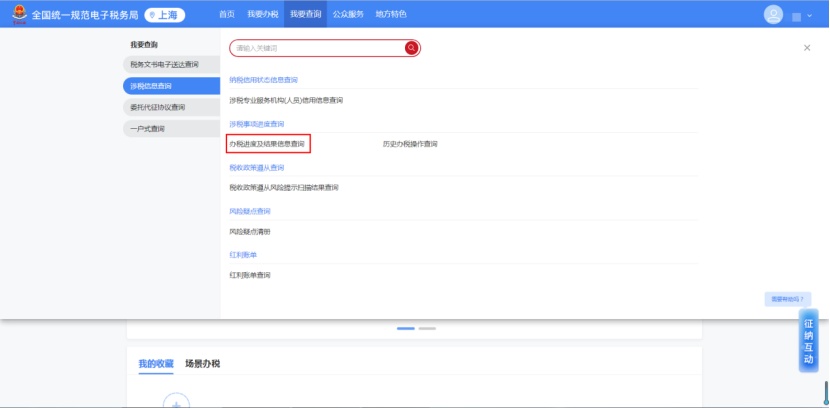Select 一户式查询 in sidebar

(x=148, y=129)
